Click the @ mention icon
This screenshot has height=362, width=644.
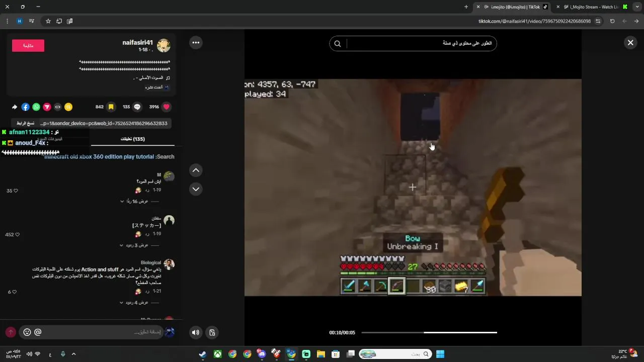click(x=38, y=332)
